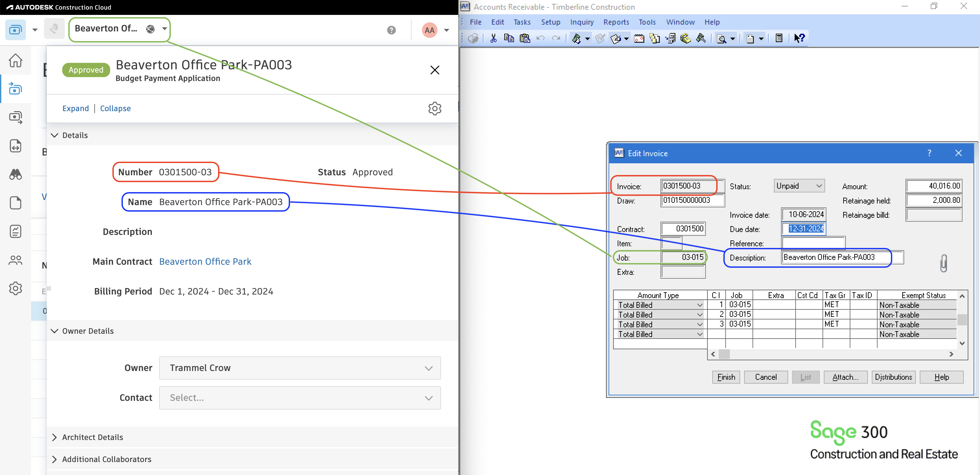
Task: Click the Attach... button
Action: 845,377
